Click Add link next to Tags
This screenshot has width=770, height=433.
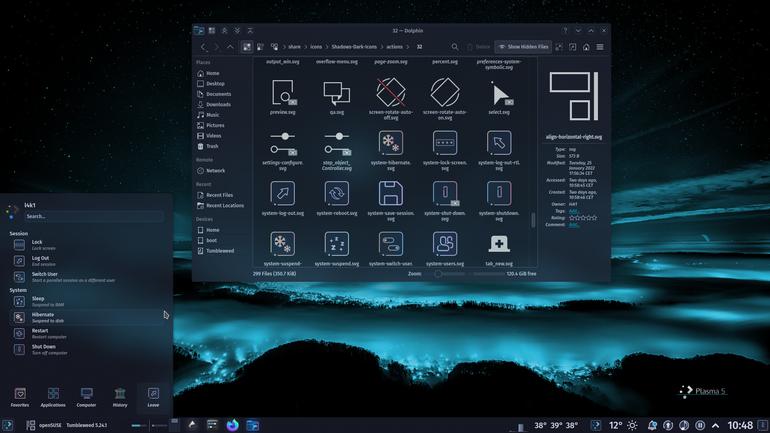coord(573,211)
